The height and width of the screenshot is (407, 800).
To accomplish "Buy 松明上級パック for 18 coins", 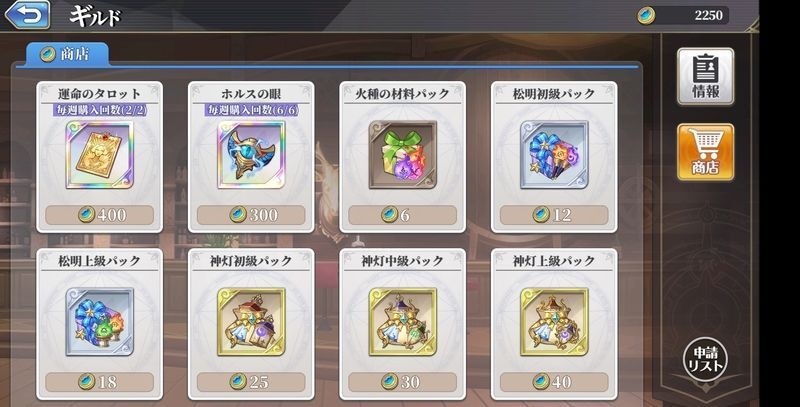I will click(99, 381).
